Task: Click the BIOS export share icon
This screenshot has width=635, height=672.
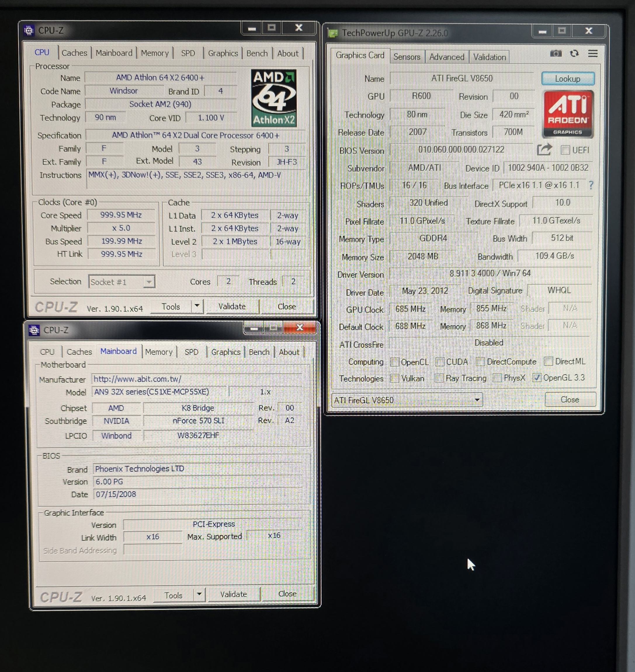Action: click(544, 149)
